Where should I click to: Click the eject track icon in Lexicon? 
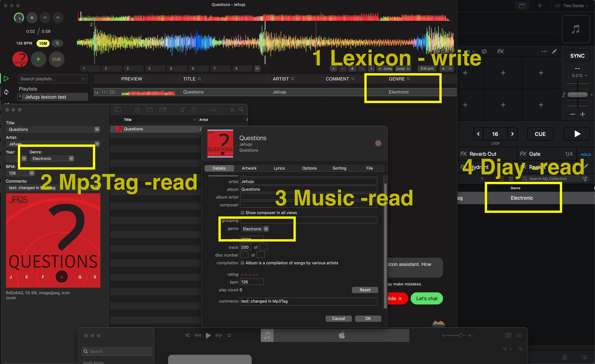point(32,18)
